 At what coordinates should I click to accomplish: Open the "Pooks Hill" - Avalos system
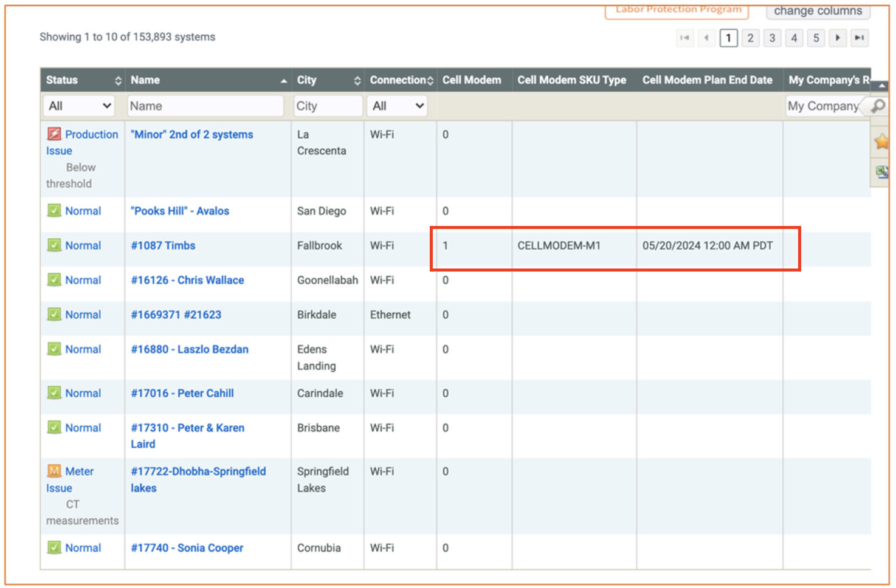click(x=180, y=211)
